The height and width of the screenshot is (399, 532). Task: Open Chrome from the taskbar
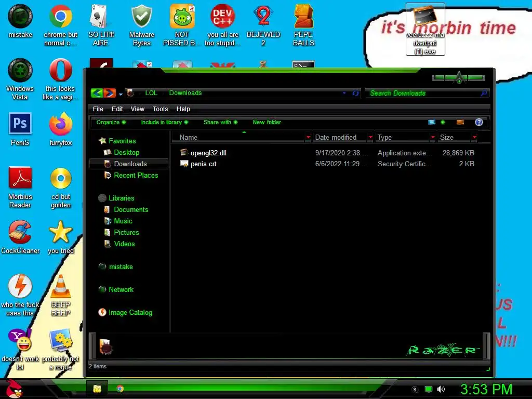click(120, 389)
